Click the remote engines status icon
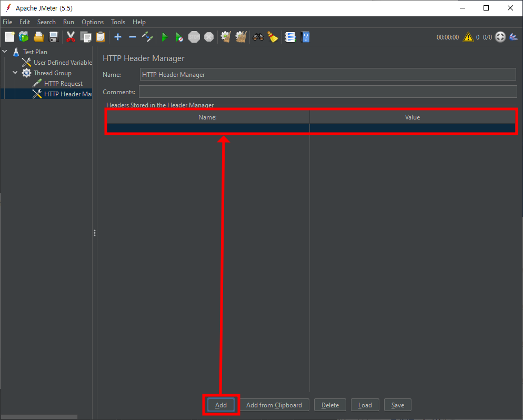Image resolution: width=523 pixels, height=420 pixels. pyautogui.click(x=500, y=37)
